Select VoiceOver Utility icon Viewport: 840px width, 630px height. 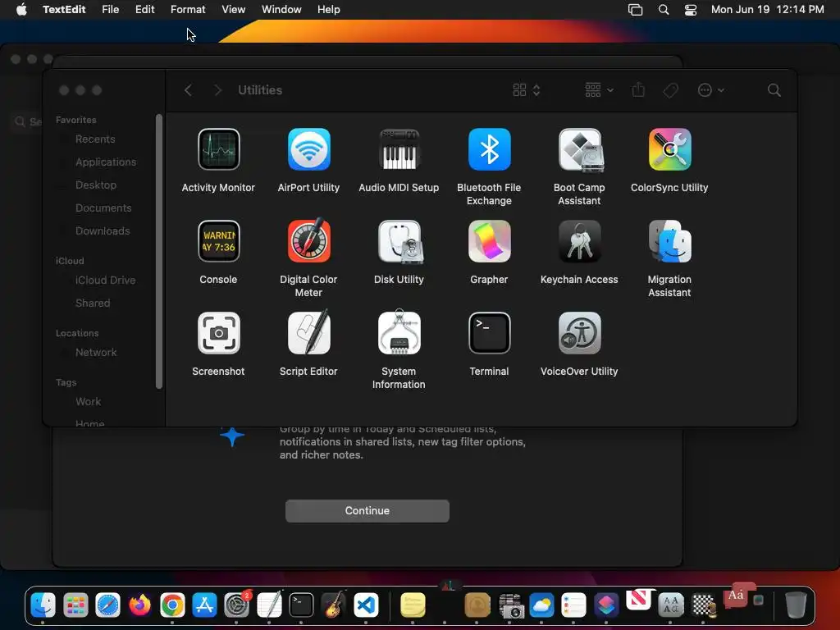pos(579,333)
